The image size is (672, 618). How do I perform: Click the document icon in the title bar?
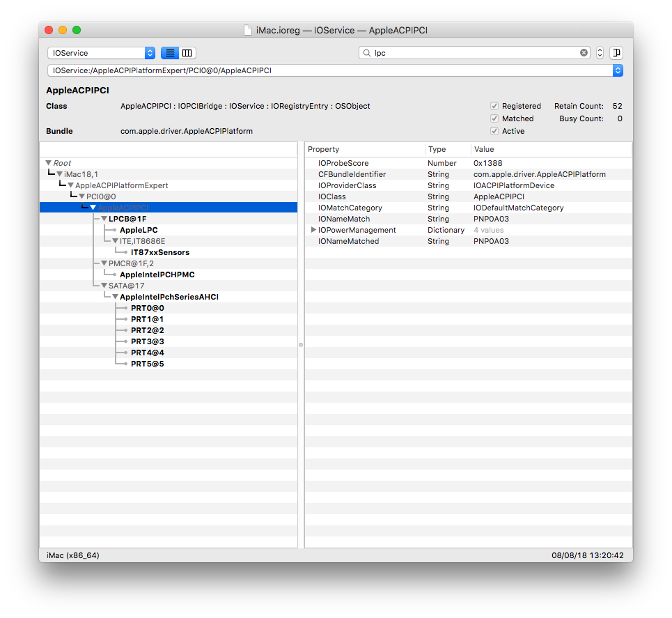(248, 30)
